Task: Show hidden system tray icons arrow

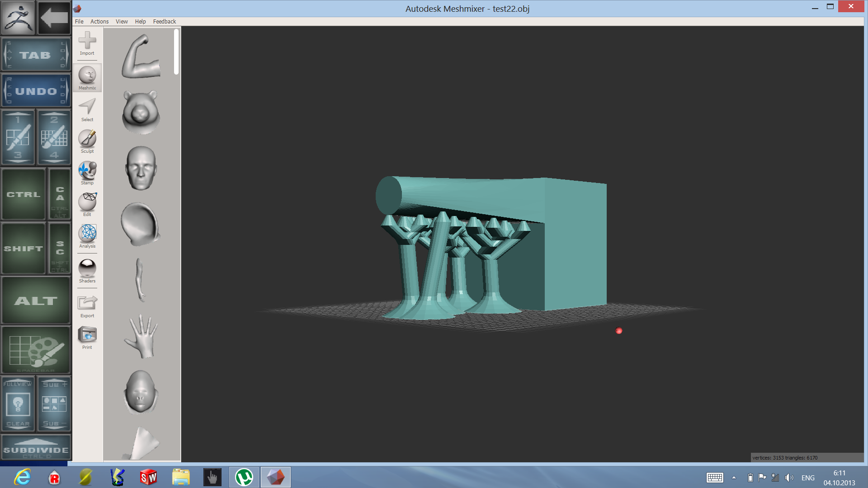Action: pos(734,478)
